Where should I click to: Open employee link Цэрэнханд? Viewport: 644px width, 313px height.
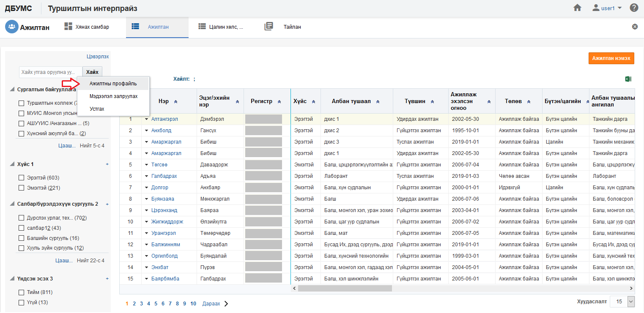[164, 210]
